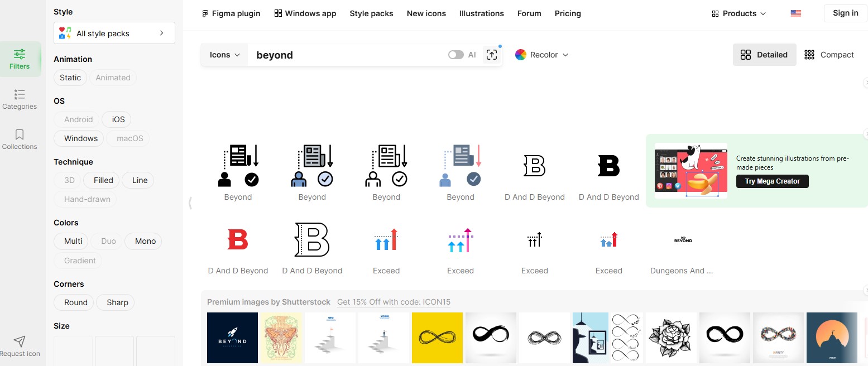Click the US flag language icon
The image size is (868, 366).
tap(795, 13)
